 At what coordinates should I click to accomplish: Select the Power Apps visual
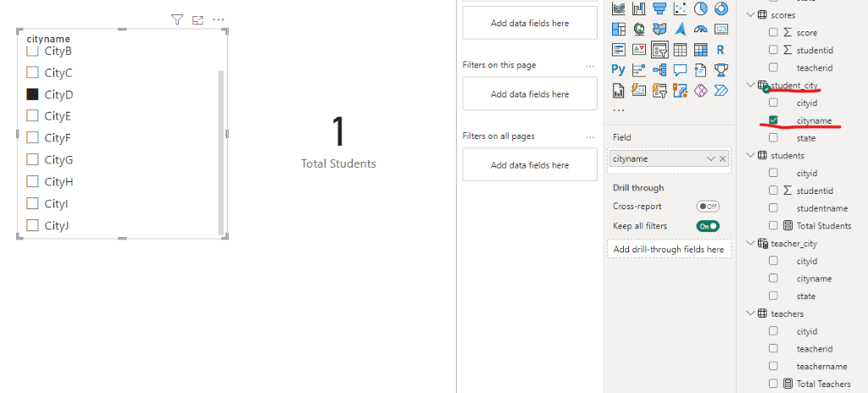(700, 91)
